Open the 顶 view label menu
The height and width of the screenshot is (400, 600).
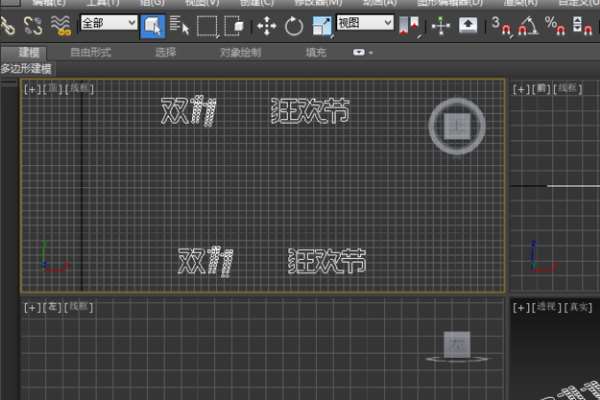[x=52, y=89]
